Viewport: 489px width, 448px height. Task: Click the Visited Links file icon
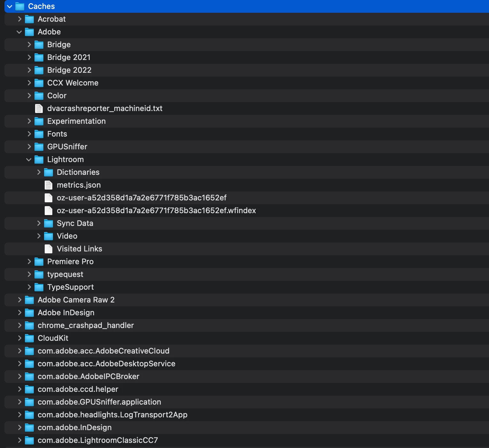click(49, 249)
